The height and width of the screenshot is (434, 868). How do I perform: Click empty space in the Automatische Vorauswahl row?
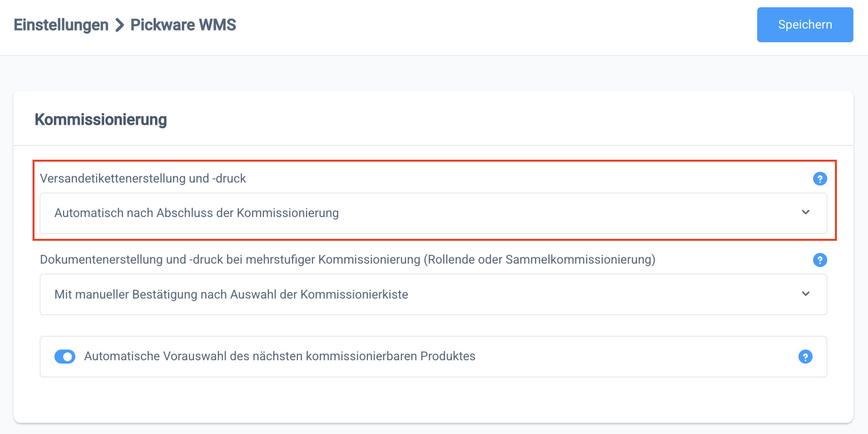pyautogui.click(x=632, y=357)
